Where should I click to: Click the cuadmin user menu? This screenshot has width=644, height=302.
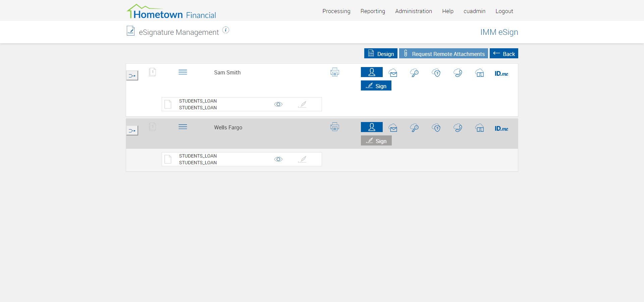(474, 11)
